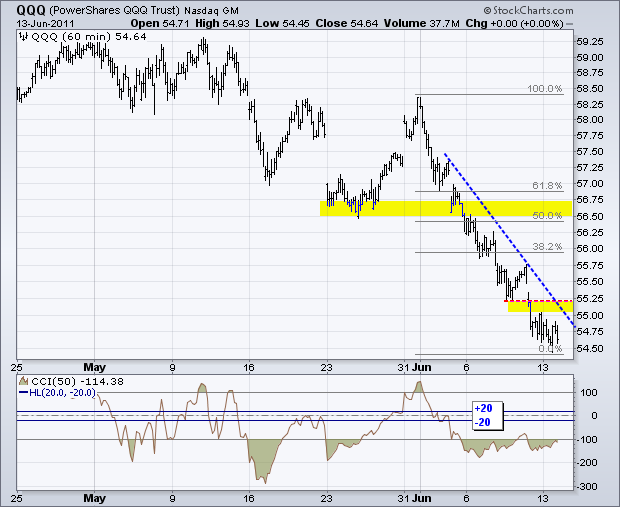Click the 58.50 price axis label
The width and height of the screenshot is (620, 507).
coord(590,89)
